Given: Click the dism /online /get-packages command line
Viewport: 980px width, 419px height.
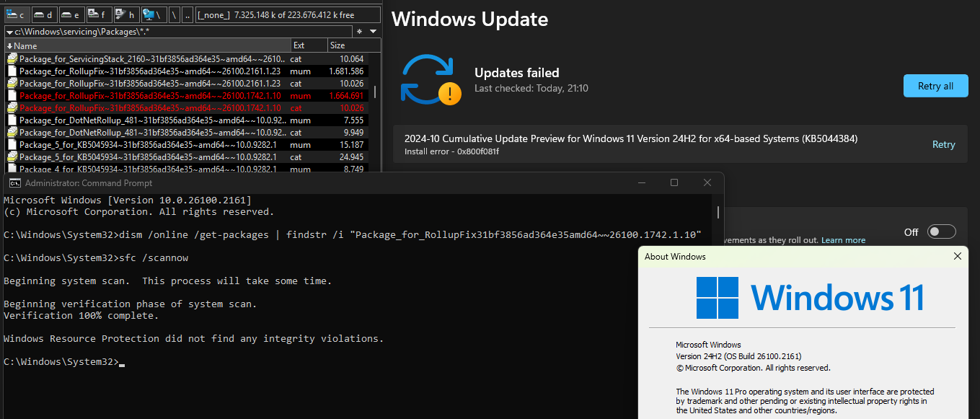Looking at the screenshot, I should pyautogui.click(x=353, y=234).
